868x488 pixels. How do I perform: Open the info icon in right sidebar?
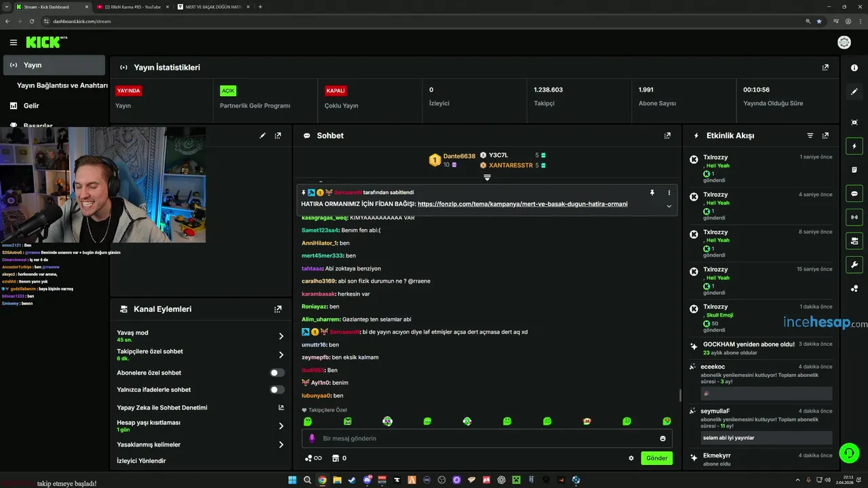854,68
